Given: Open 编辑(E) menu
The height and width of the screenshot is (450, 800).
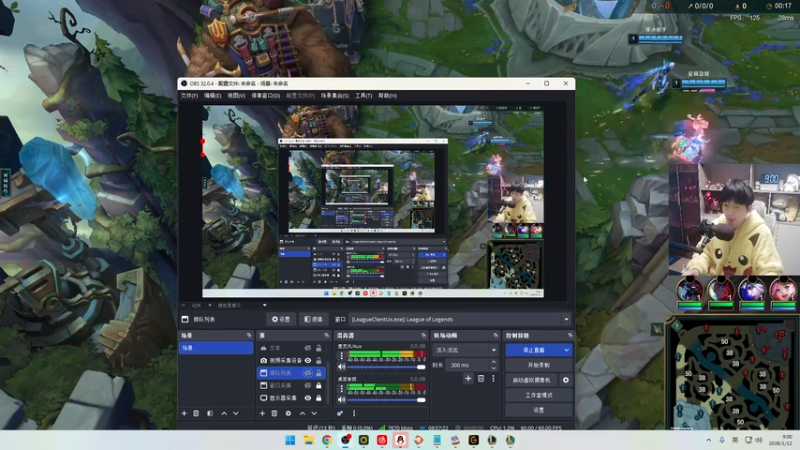Looking at the screenshot, I should coord(212,95).
